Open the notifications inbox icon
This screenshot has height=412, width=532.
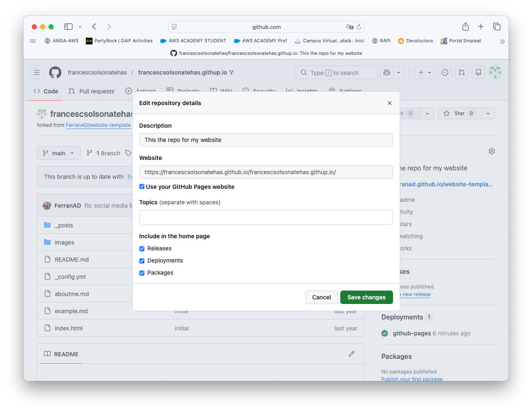(478, 72)
